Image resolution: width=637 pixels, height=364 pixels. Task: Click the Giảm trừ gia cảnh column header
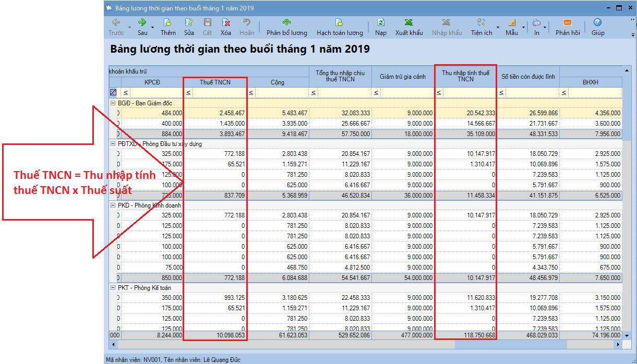point(402,77)
